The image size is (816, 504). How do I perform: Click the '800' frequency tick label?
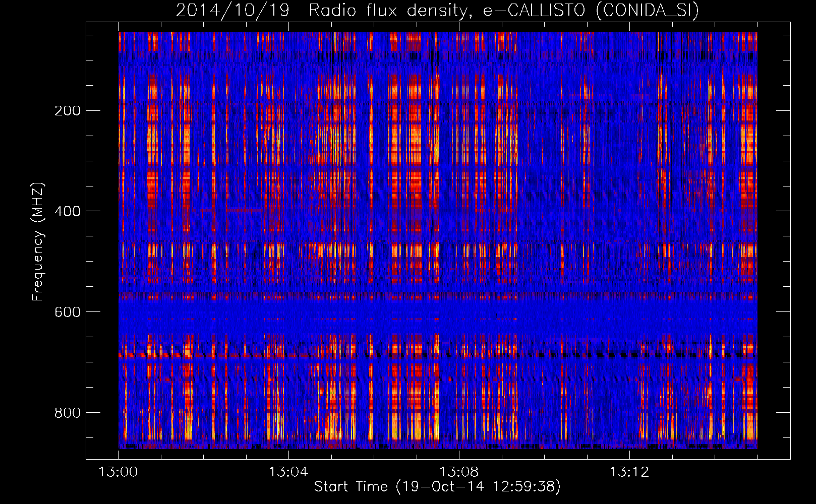pyautogui.click(x=68, y=413)
